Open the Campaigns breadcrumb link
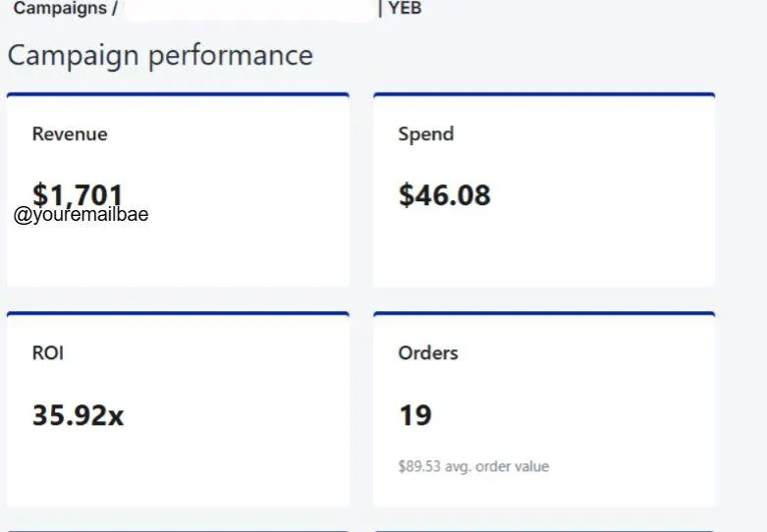This screenshot has width=767, height=532. (x=59, y=8)
